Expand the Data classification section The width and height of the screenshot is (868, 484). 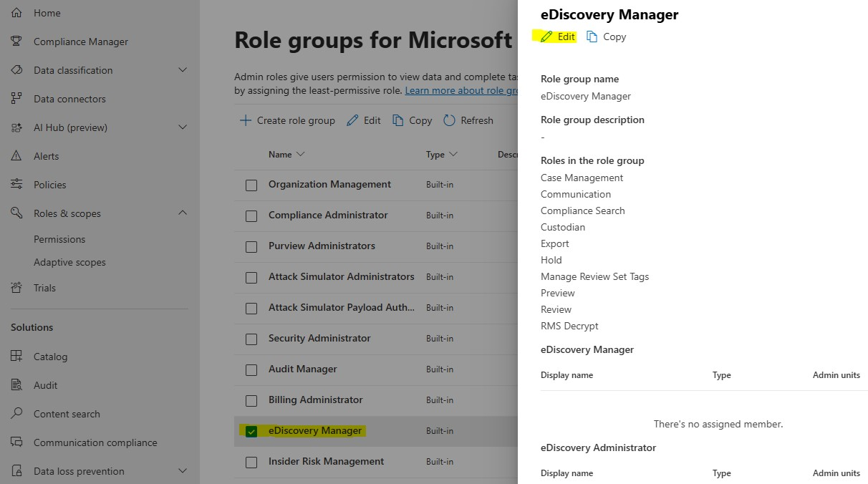pyautogui.click(x=183, y=70)
